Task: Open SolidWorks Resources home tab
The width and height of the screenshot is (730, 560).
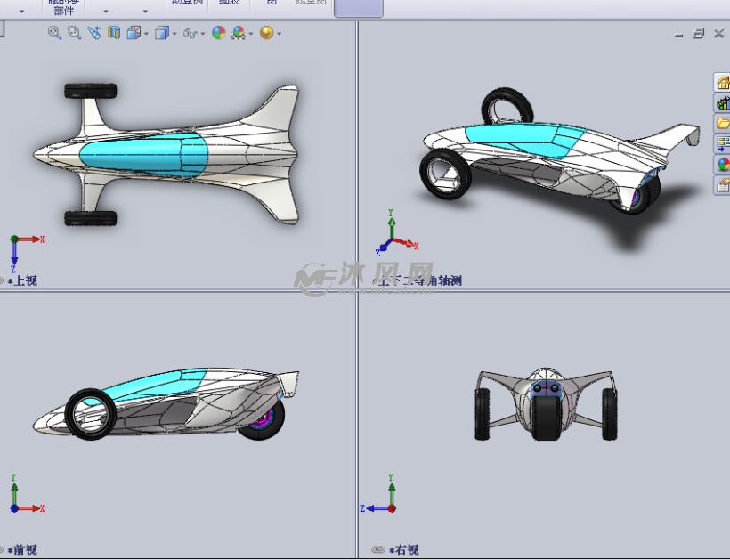Action: [722, 82]
